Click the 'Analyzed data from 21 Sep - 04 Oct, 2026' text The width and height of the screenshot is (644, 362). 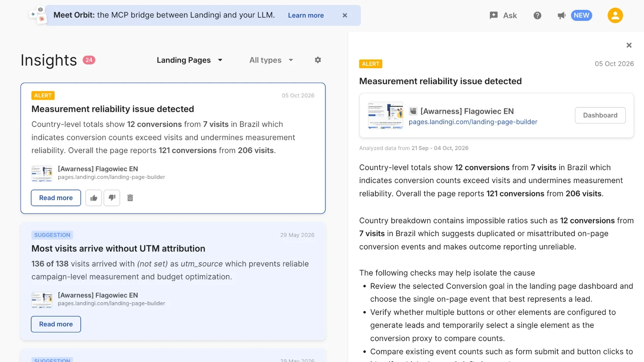click(414, 148)
